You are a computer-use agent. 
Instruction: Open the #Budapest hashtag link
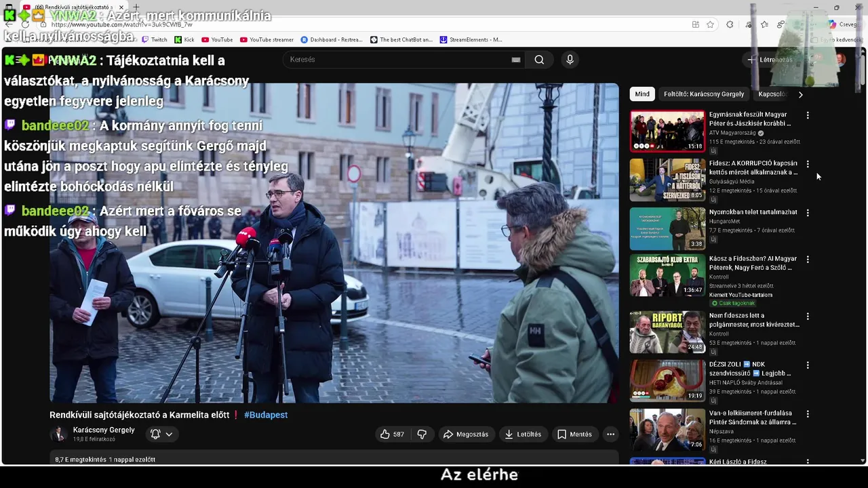(266, 415)
